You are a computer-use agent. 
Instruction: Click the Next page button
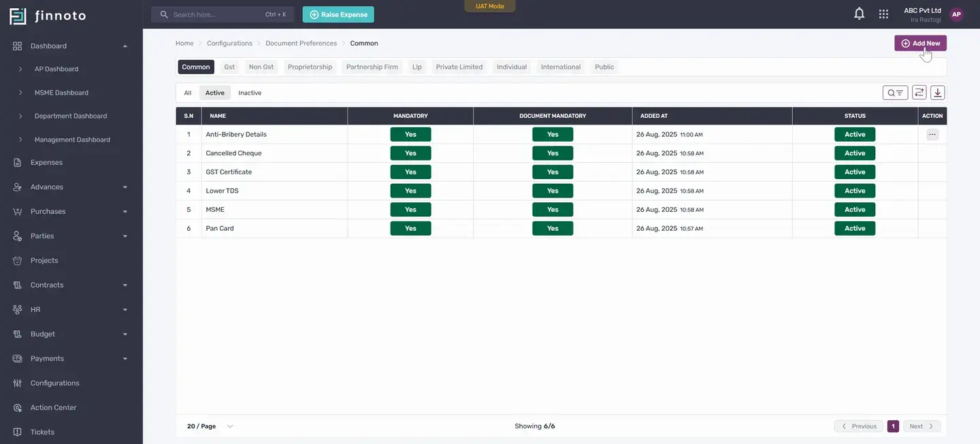(x=922, y=426)
